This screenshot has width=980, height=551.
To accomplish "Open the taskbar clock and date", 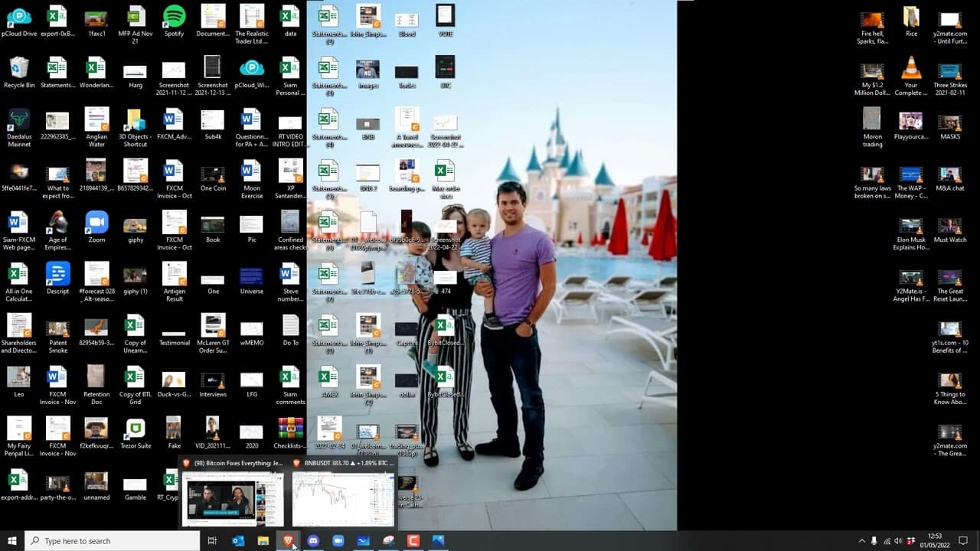I will [935, 541].
